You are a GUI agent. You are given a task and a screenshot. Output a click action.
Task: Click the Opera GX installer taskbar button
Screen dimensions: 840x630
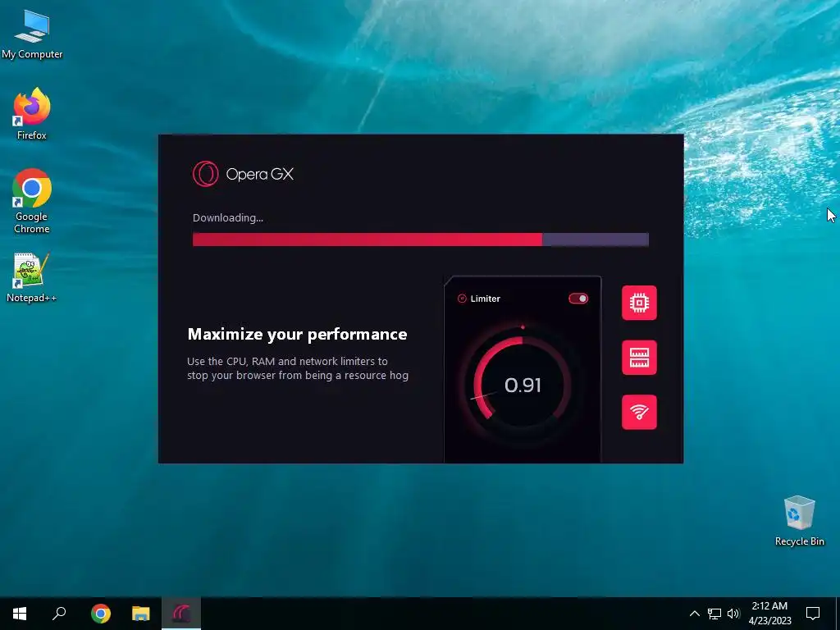coord(181,614)
